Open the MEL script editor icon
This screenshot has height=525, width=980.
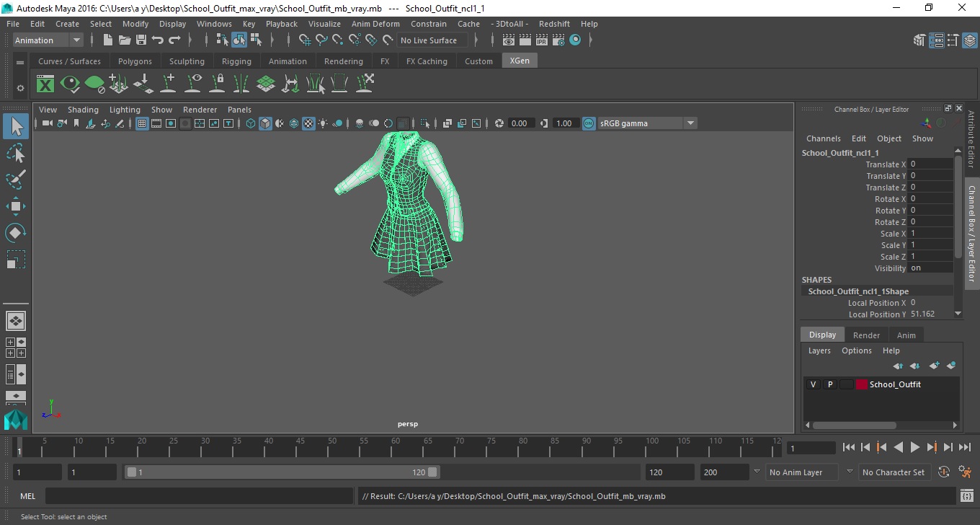coord(967,496)
